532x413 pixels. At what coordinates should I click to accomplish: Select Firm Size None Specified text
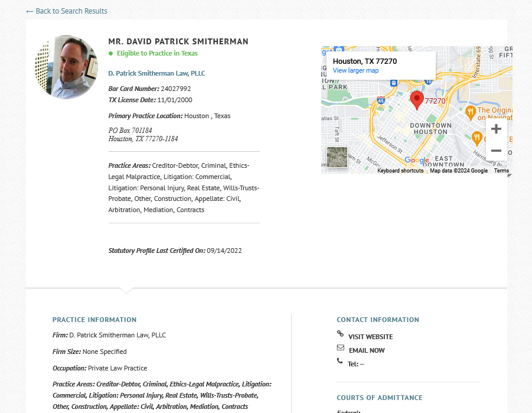pos(90,352)
